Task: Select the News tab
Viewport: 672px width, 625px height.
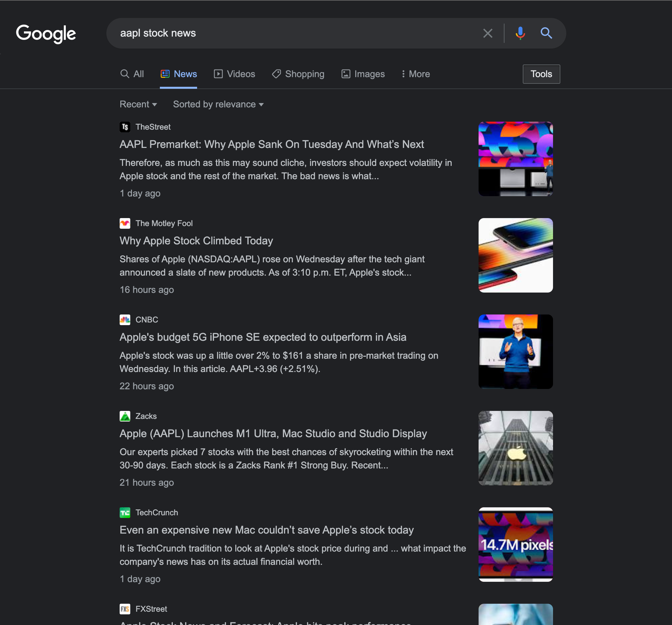Action: point(179,74)
